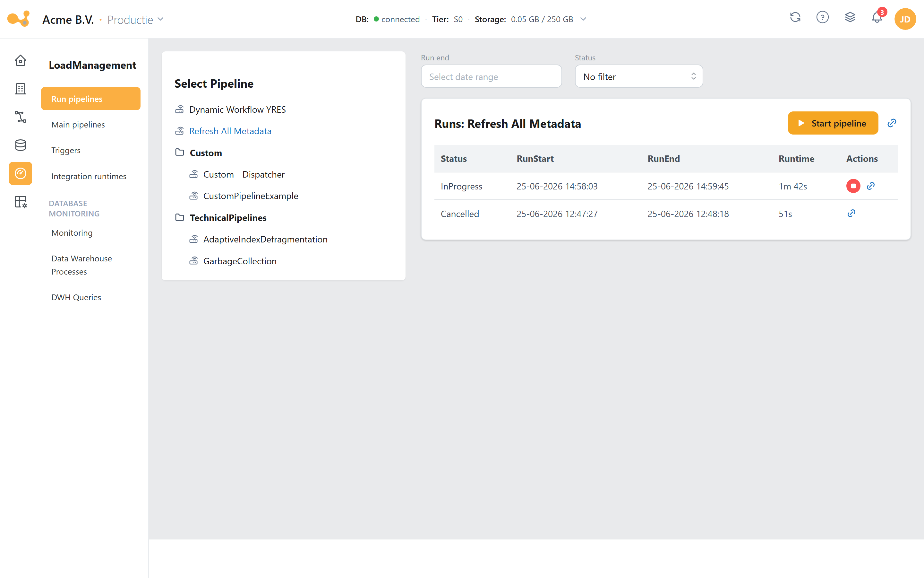Click the TechnicalPipelines folder icon
The width and height of the screenshot is (924, 578).
tap(179, 217)
